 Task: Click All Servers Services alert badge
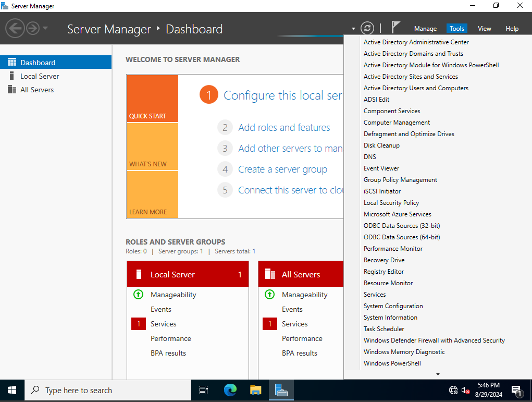click(x=270, y=324)
